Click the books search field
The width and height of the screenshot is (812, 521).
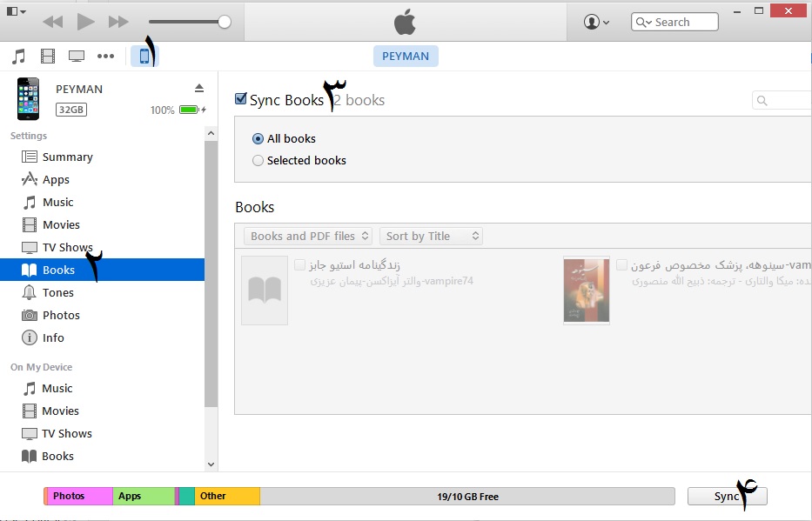(x=782, y=100)
